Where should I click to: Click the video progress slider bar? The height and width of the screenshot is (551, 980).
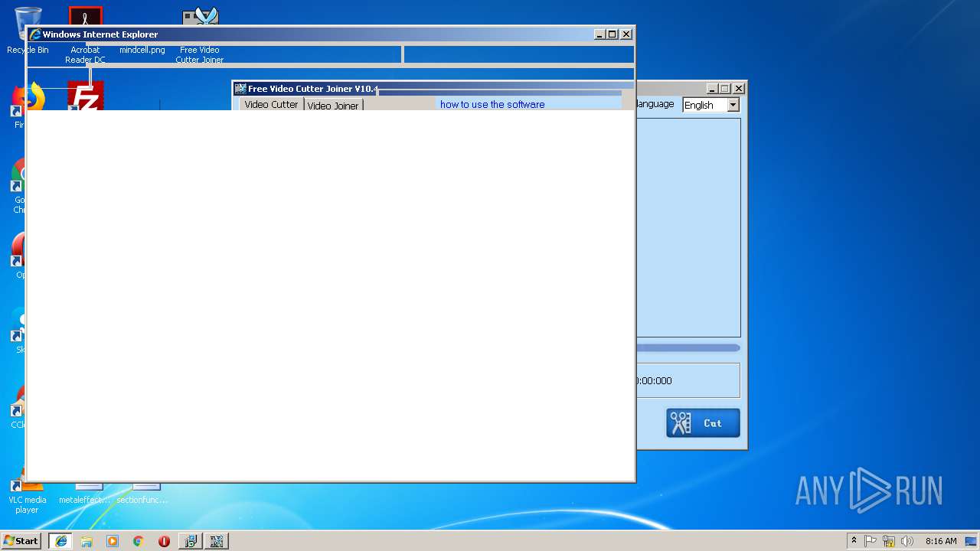pos(688,348)
